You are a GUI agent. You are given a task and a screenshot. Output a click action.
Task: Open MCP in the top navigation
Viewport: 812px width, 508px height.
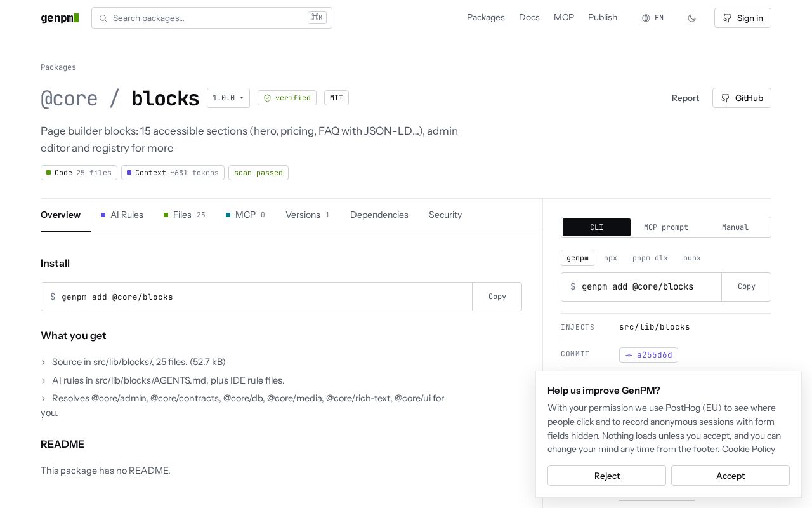click(564, 18)
